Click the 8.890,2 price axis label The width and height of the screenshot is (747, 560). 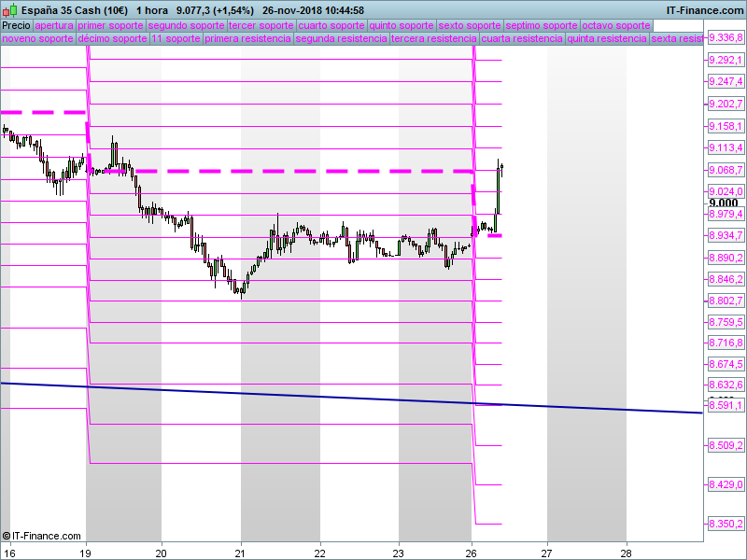726,258
